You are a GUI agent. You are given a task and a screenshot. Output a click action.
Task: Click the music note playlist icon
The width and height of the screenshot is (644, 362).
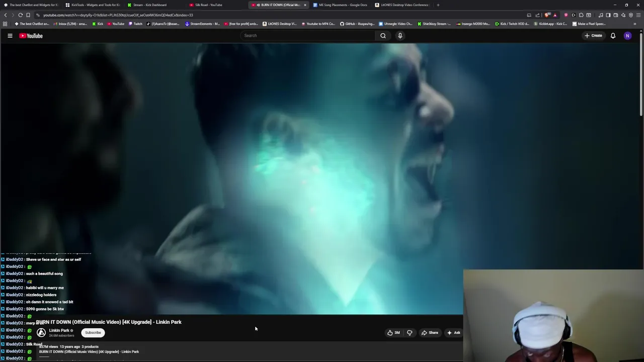[x=600, y=15]
